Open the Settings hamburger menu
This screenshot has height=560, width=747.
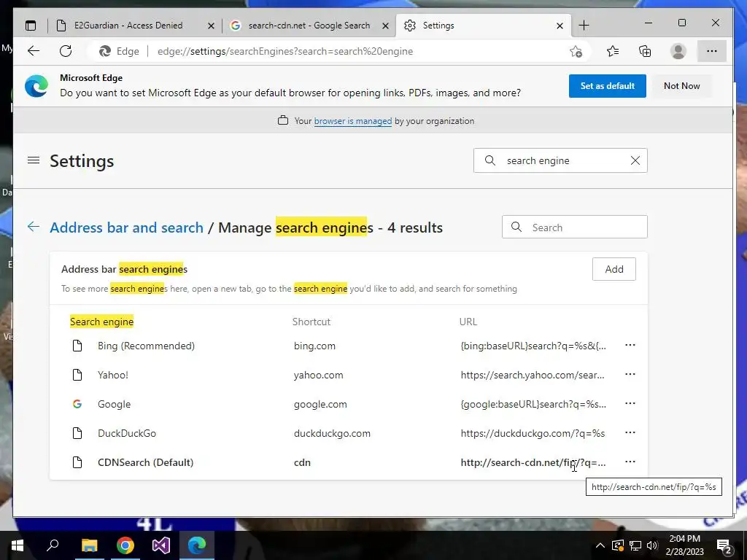click(34, 160)
